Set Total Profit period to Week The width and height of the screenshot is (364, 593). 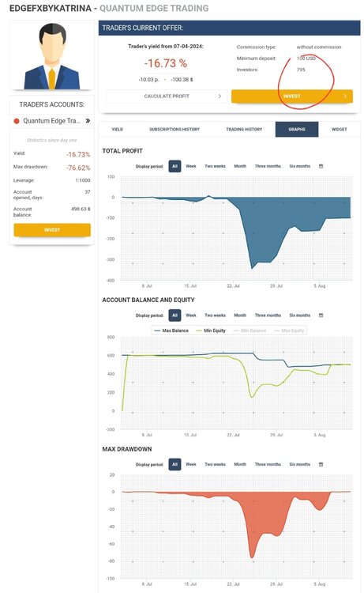click(191, 166)
